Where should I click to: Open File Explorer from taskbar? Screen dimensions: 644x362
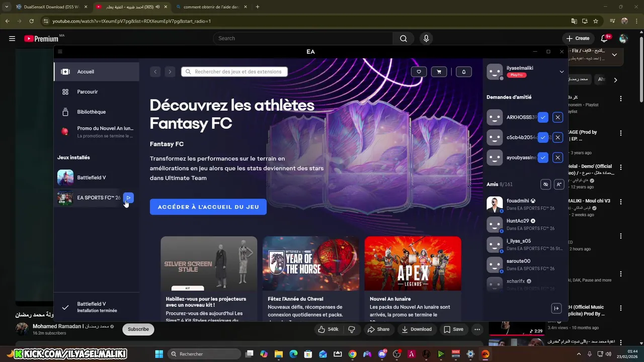click(x=278, y=354)
